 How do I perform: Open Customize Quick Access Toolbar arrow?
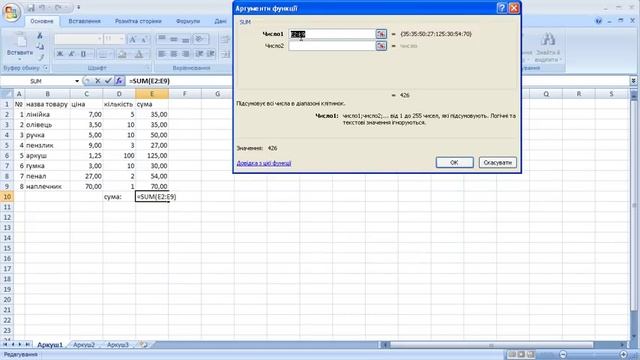(78, 7)
